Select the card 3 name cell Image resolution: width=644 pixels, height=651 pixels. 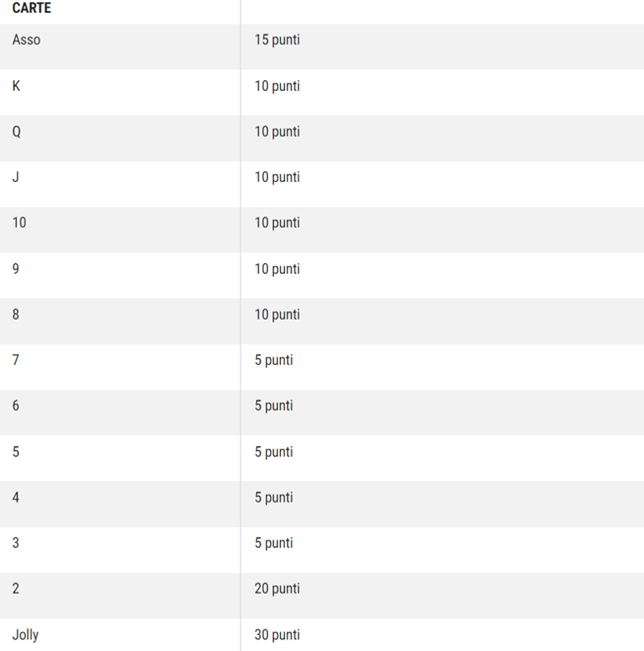[x=16, y=543]
